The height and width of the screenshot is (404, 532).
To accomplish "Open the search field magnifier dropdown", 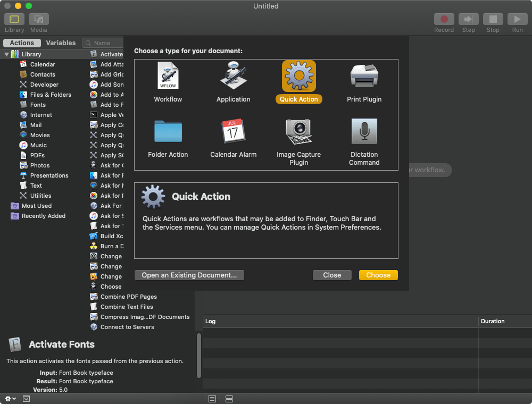I will click(x=89, y=43).
